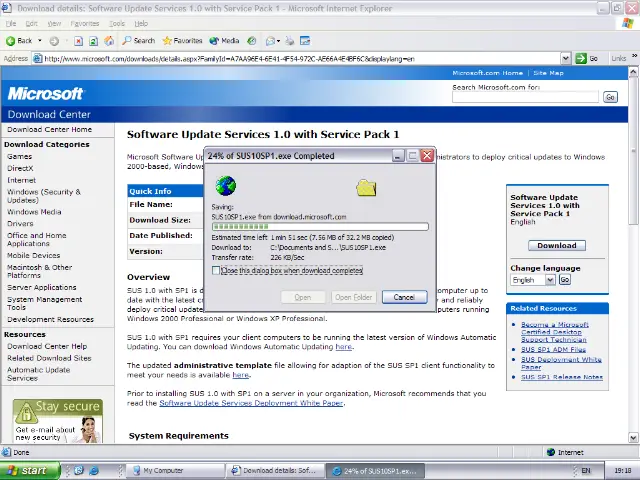Click the Download button on page
This screenshot has height=480, width=640.
click(x=557, y=245)
